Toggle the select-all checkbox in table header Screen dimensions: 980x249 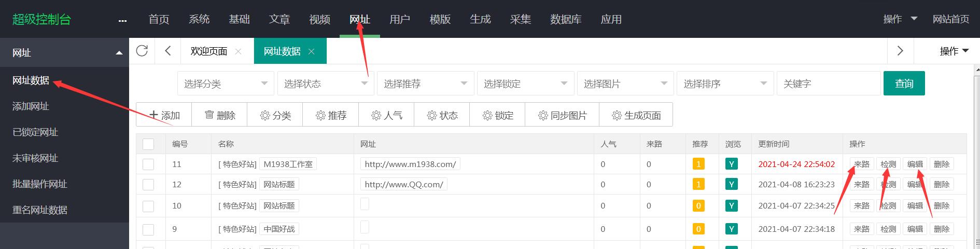point(148,144)
